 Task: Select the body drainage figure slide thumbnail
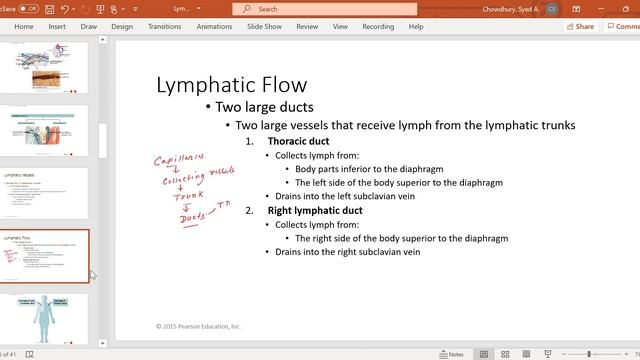(x=44, y=319)
